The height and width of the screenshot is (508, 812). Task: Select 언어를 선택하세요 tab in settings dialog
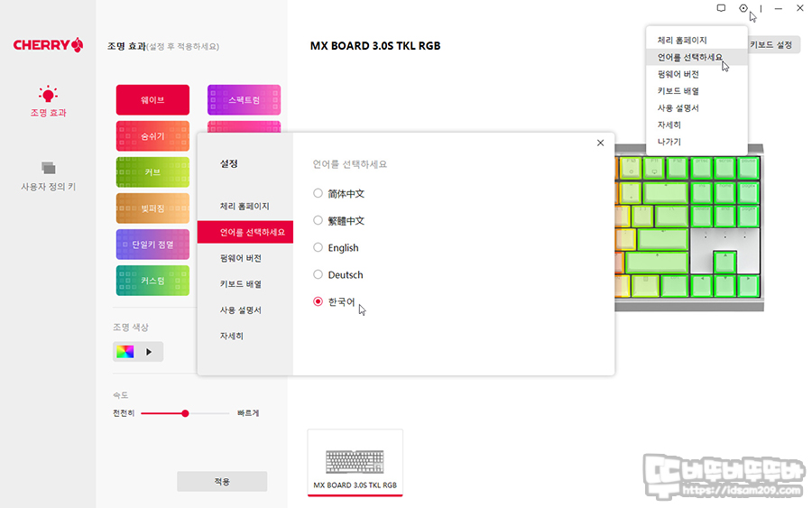[x=245, y=232]
